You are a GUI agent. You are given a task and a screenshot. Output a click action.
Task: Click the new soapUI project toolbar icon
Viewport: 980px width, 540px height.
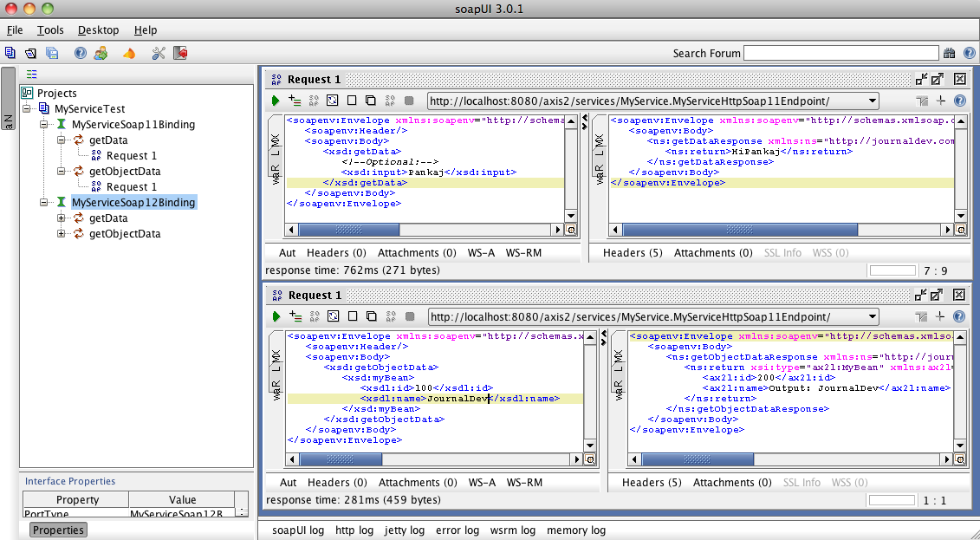[10, 53]
